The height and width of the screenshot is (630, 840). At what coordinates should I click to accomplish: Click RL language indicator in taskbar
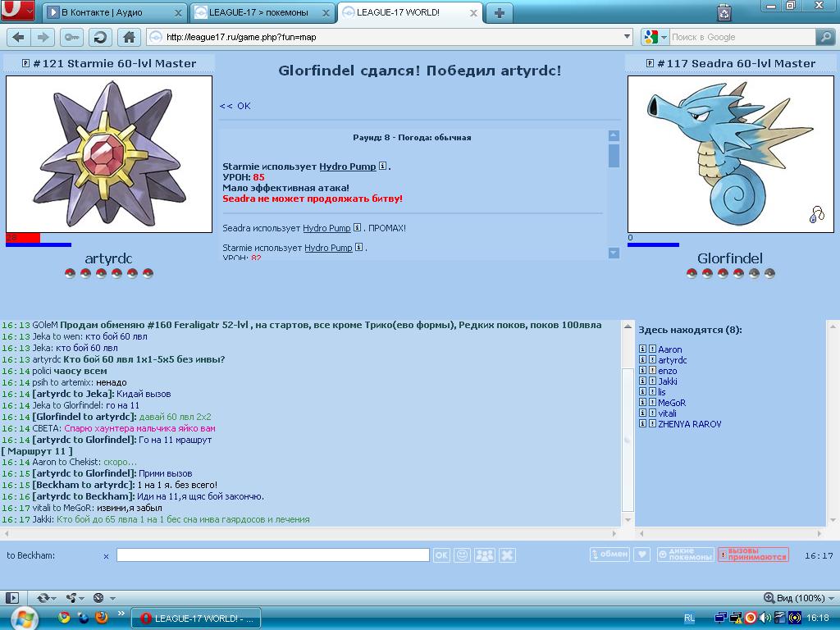pos(689,619)
